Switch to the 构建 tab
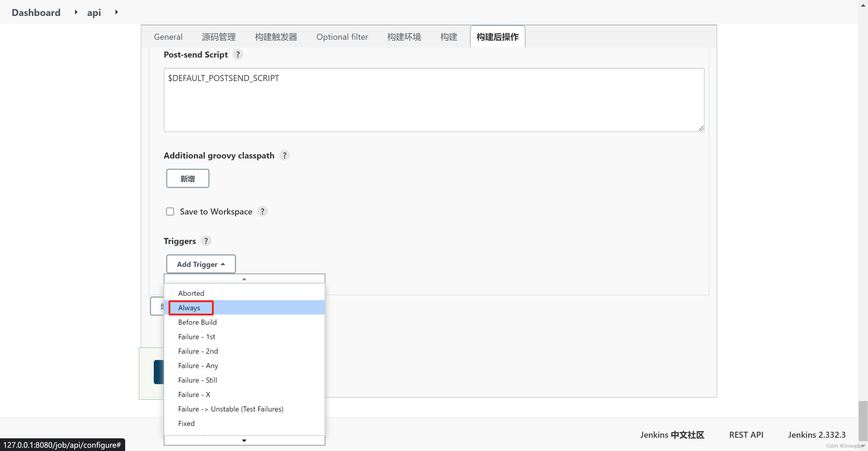Screen dimensions: 868x451 [449, 37]
